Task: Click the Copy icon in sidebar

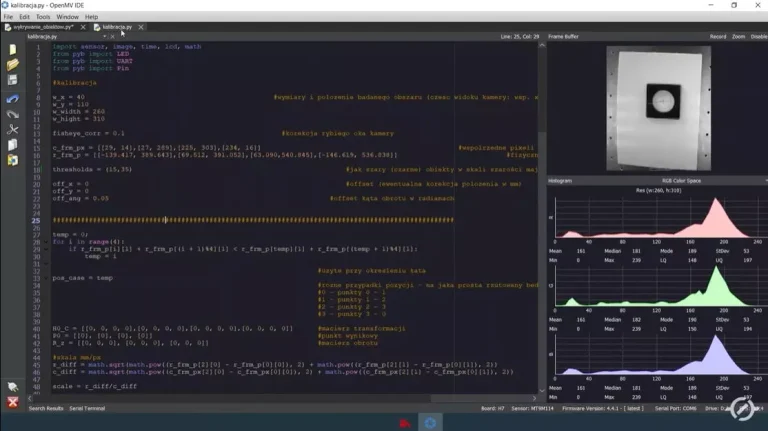Action: [12, 146]
